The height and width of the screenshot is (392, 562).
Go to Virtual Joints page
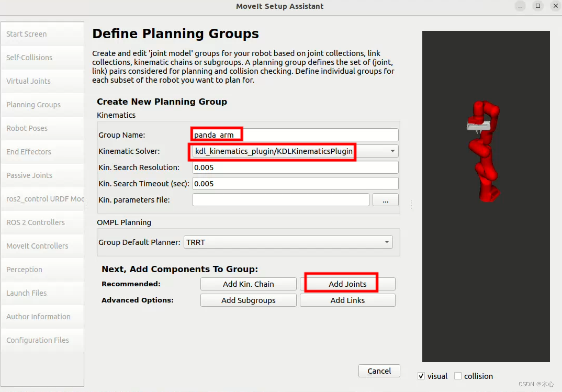(x=42, y=81)
